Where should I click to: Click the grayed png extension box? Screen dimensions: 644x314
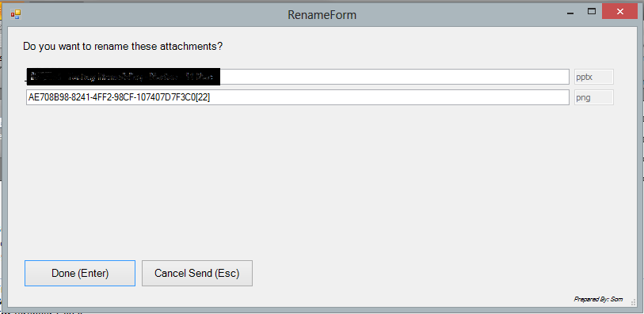pos(593,97)
